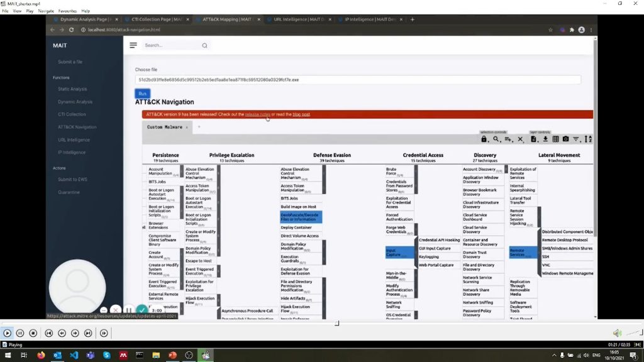Select the highlighted Input Capture technique
644x362 pixels.
pyautogui.click(x=399, y=253)
